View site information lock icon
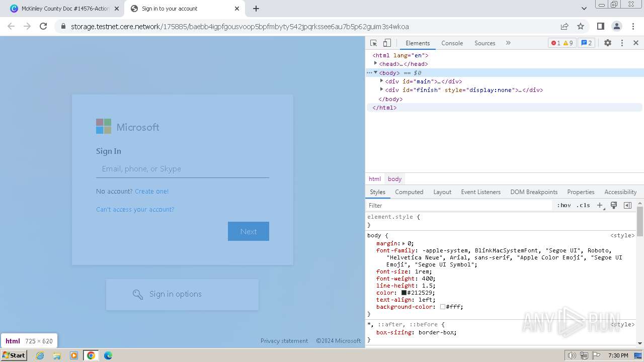644x362 pixels. click(x=63, y=27)
